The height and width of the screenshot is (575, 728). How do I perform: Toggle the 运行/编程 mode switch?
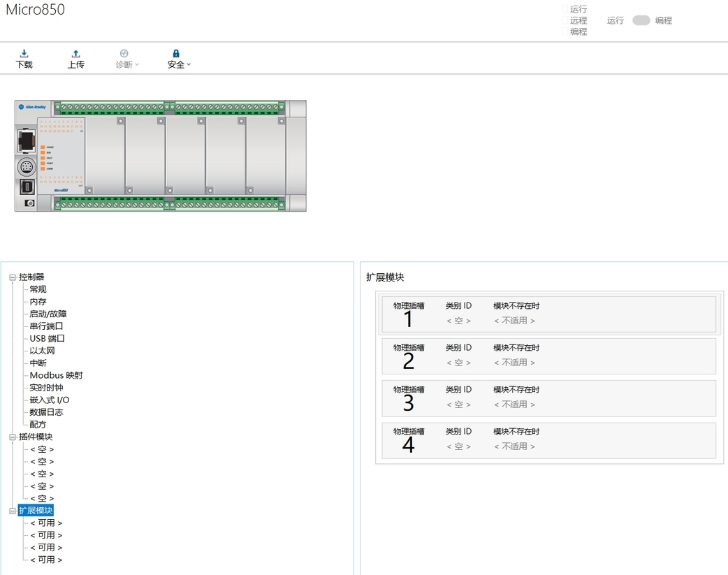[641, 20]
